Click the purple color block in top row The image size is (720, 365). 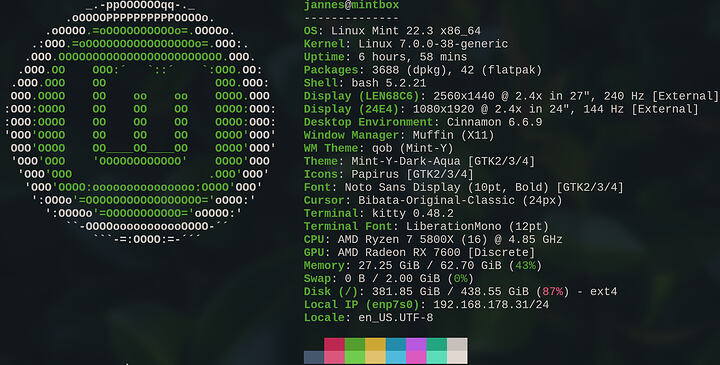pyautogui.click(x=416, y=344)
